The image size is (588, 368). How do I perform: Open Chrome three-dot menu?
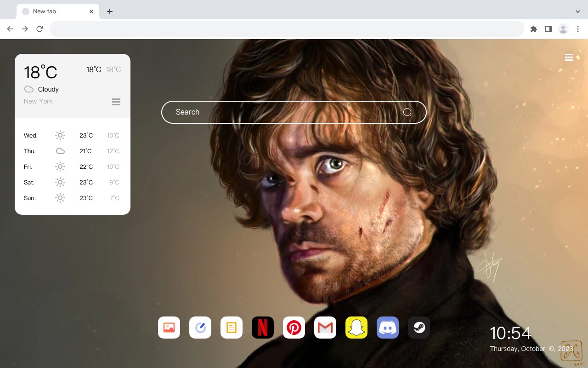[x=578, y=29]
